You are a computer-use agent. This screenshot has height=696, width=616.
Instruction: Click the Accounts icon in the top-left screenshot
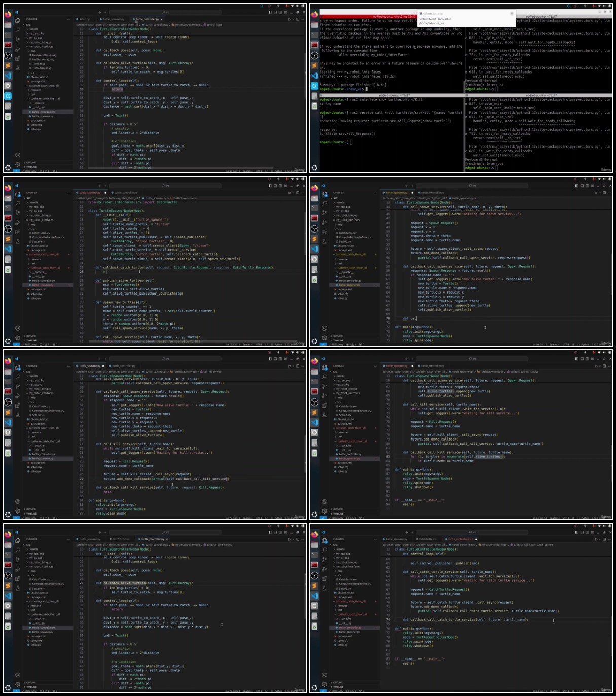point(18,155)
